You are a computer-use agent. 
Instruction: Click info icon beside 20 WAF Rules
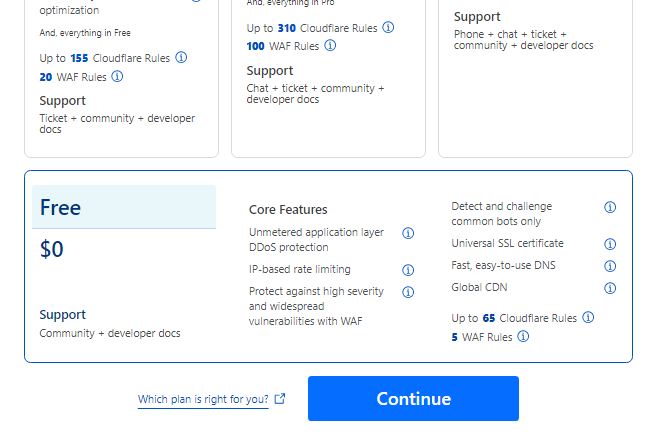point(118,77)
